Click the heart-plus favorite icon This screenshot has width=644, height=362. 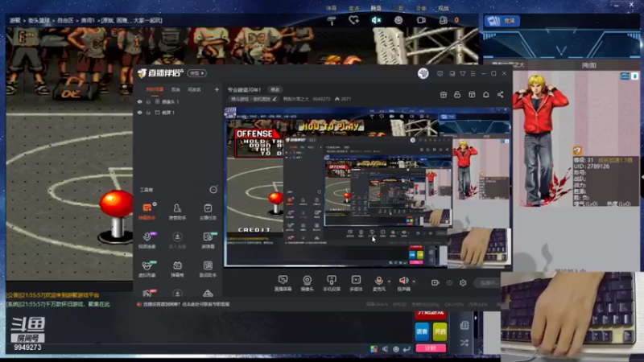click(x=353, y=20)
